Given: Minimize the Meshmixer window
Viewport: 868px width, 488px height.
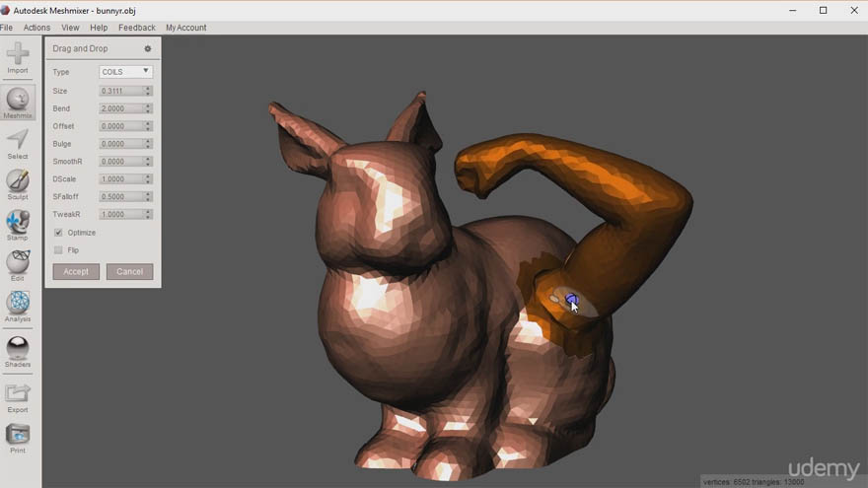Looking at the screenshot, I should (x=793, y=11).
